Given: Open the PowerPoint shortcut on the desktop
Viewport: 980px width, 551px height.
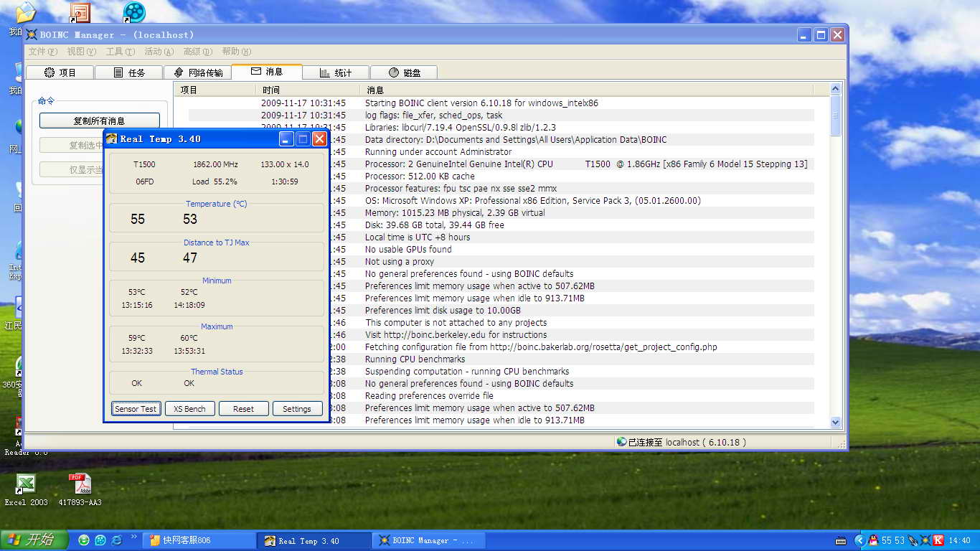Looking at the screenshot, I should point(80,12).
